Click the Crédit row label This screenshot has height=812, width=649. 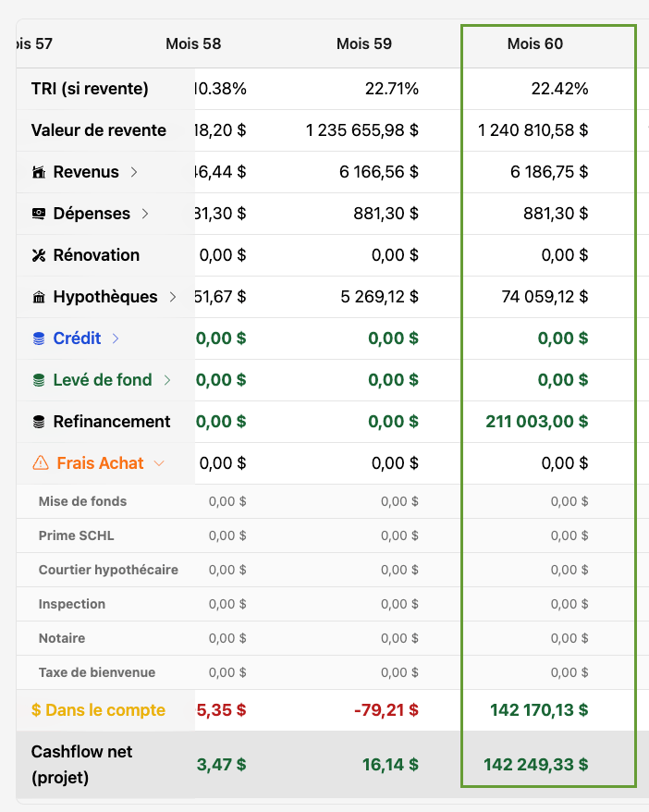[x=77, y=338]
